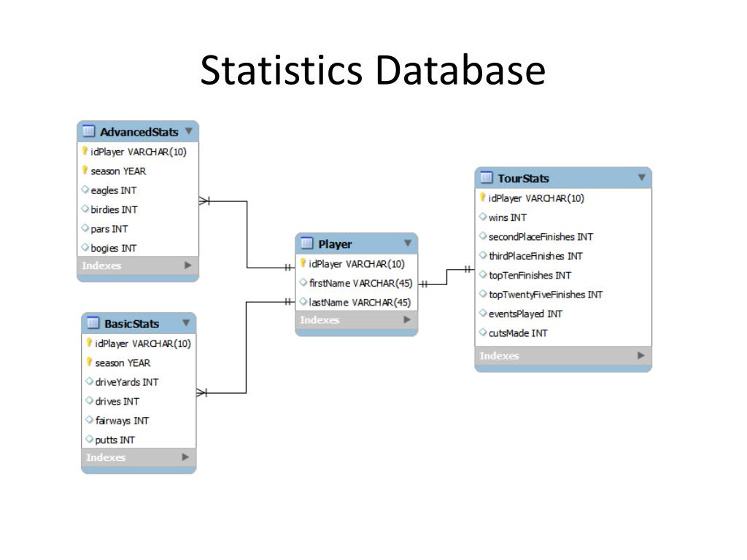Select the AdvancedStats table title
Image resolution: width=747 pixels, height=560 pixels.
point(139,132)
